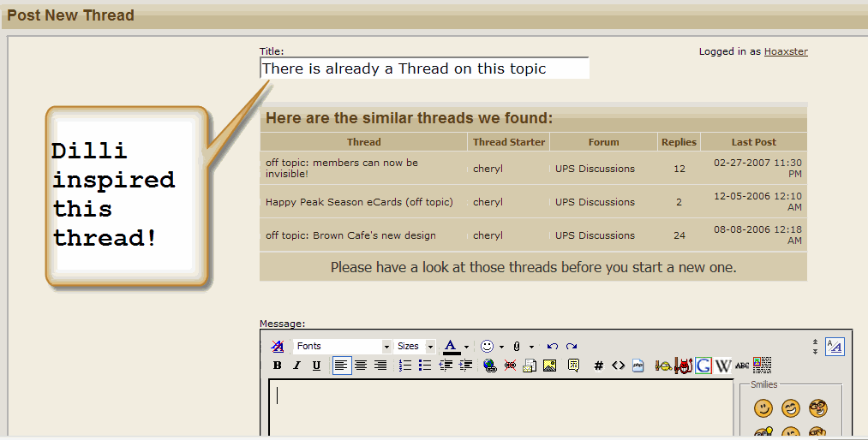The height and width of the screenshot is (440, 868).
Task: Align message text center
Action: [x=361, y=366]
